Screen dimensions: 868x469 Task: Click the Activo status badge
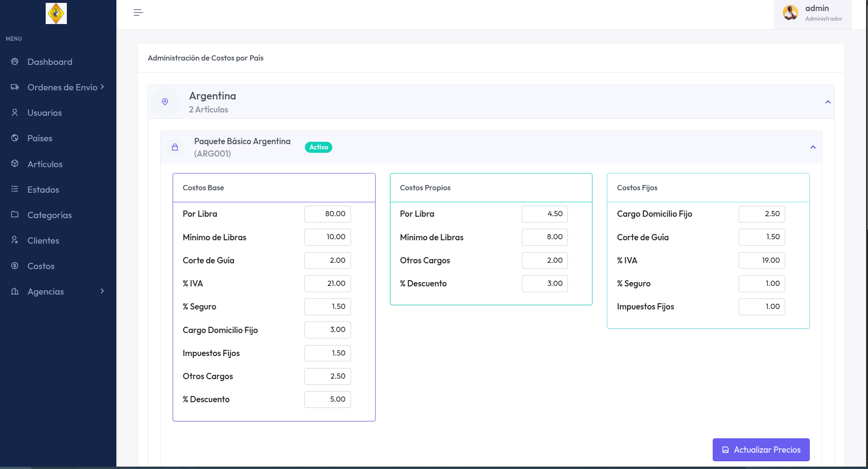click(318, 147)
